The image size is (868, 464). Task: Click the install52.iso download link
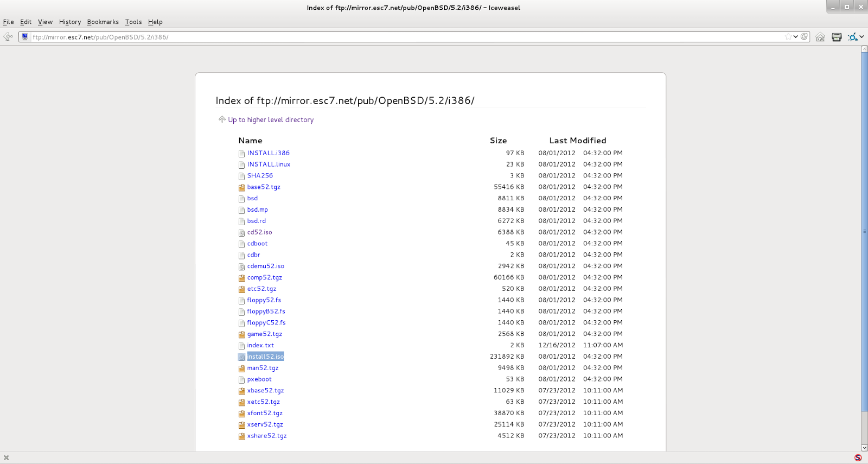pos(265,357)
